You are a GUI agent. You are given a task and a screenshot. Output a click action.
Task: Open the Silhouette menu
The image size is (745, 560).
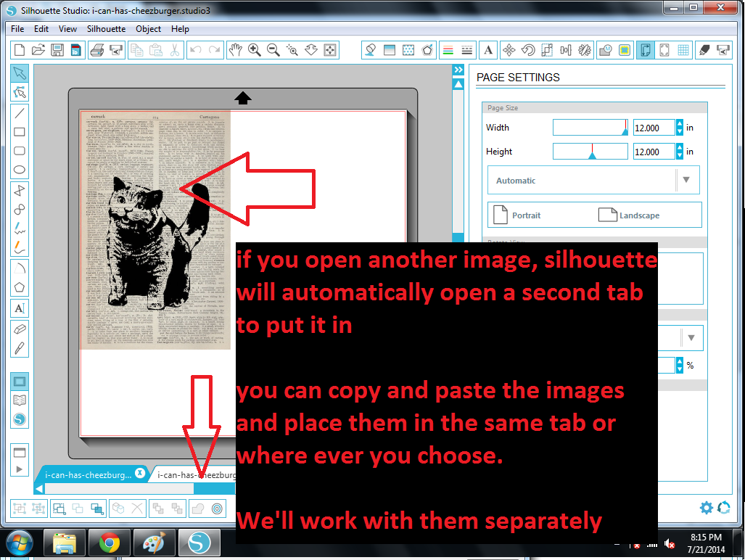point(107,29)
